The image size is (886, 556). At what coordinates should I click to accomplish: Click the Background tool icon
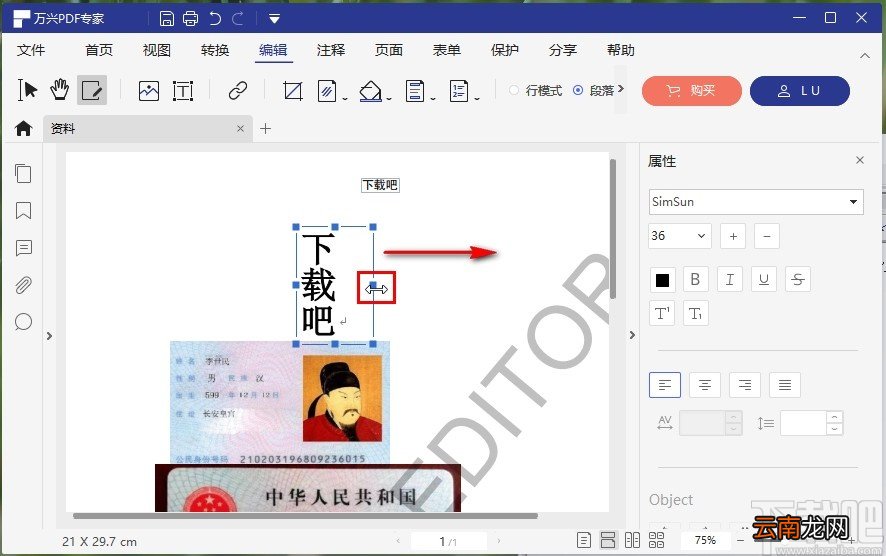coord(370,90)
